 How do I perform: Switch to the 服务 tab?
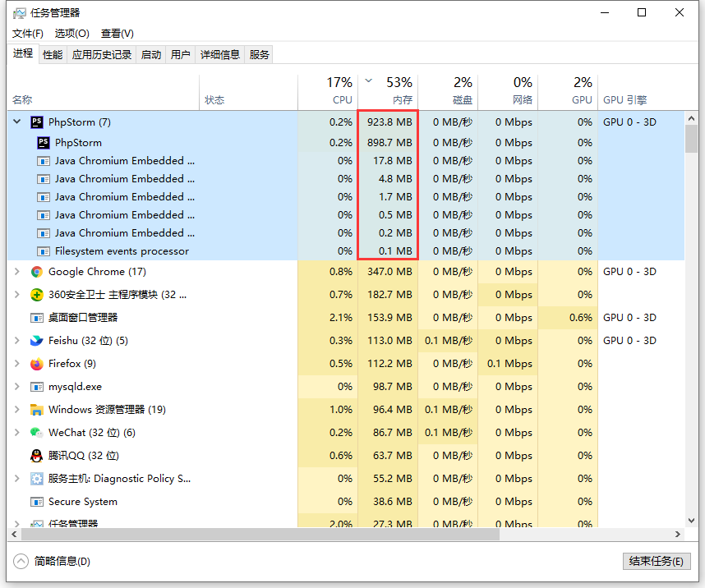click(259, 55)
